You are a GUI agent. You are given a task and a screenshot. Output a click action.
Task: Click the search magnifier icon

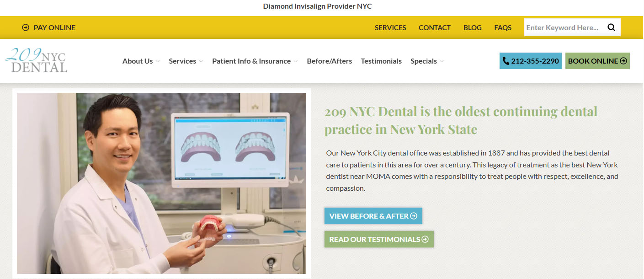611,27
